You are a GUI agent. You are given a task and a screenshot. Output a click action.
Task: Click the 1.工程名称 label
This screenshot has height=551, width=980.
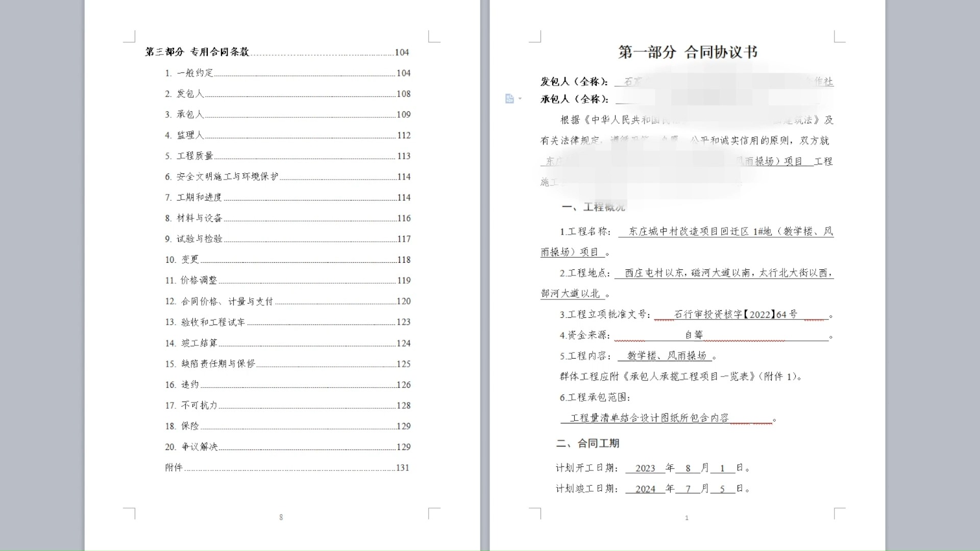tap(585, 232)
